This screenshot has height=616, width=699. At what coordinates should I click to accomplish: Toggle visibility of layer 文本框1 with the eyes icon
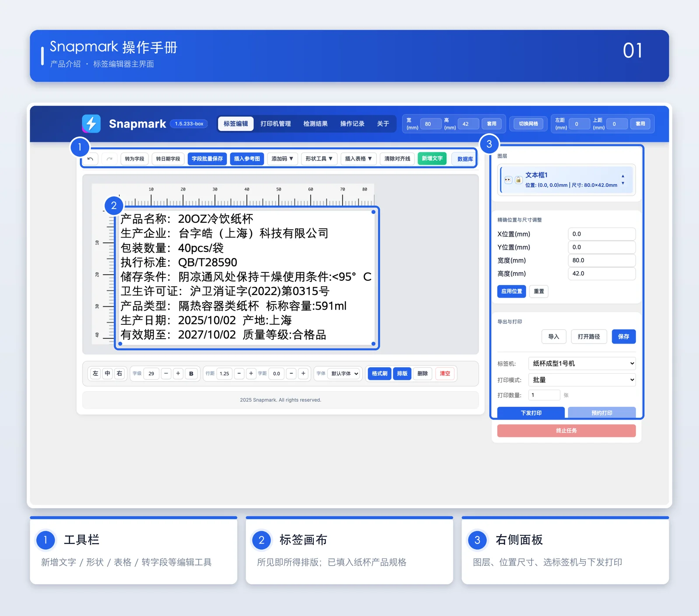(508, 179)
